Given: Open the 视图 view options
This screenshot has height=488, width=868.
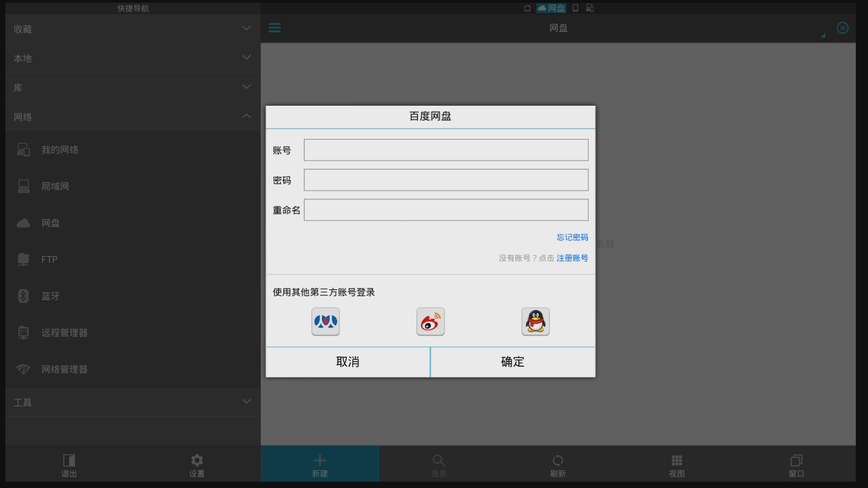Looking at the screenshot, I should (x=677, y=464).
